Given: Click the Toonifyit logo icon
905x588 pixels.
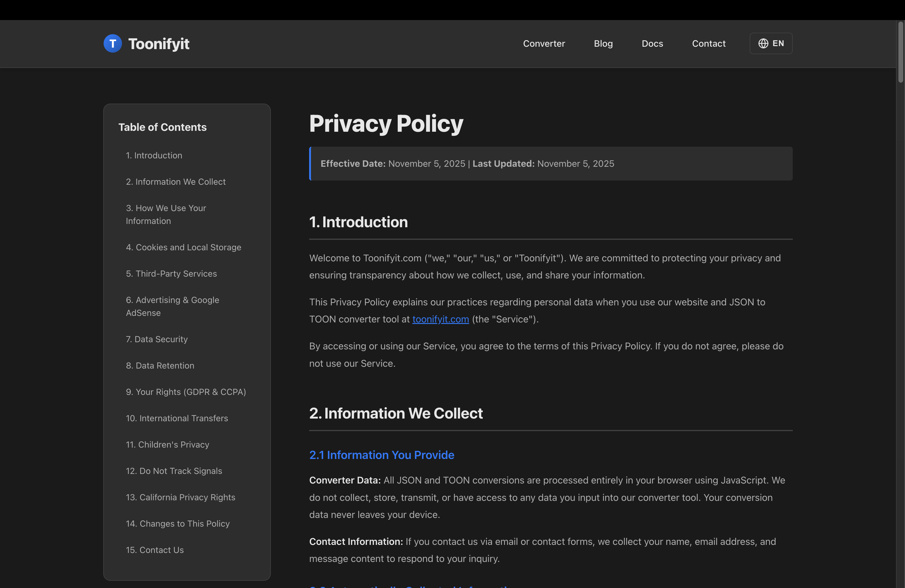Looking at the screenshot, I should pos(113,43).
